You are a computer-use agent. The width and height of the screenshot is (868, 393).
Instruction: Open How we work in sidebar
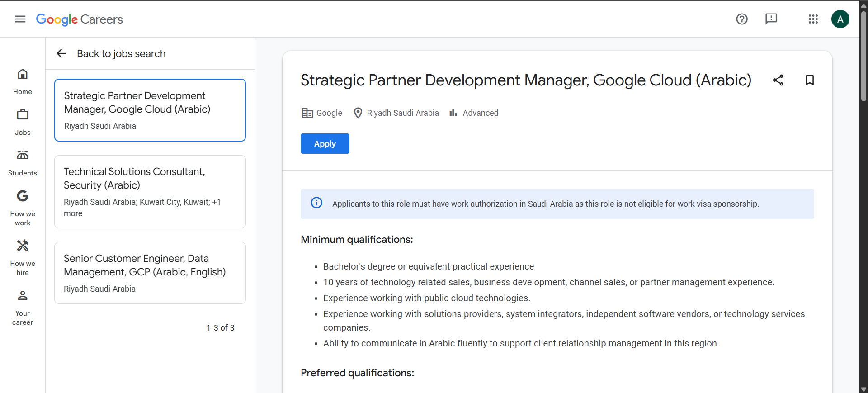(x=23, y=208)
